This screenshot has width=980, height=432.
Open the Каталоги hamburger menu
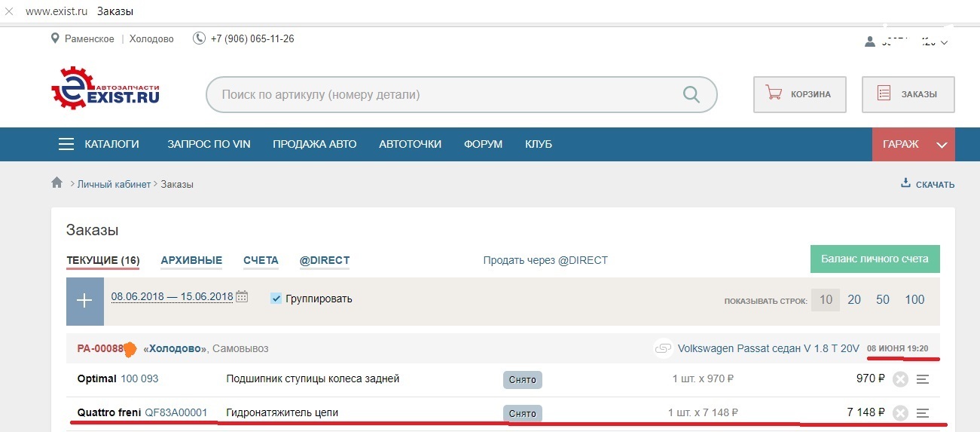pos(99,144)
